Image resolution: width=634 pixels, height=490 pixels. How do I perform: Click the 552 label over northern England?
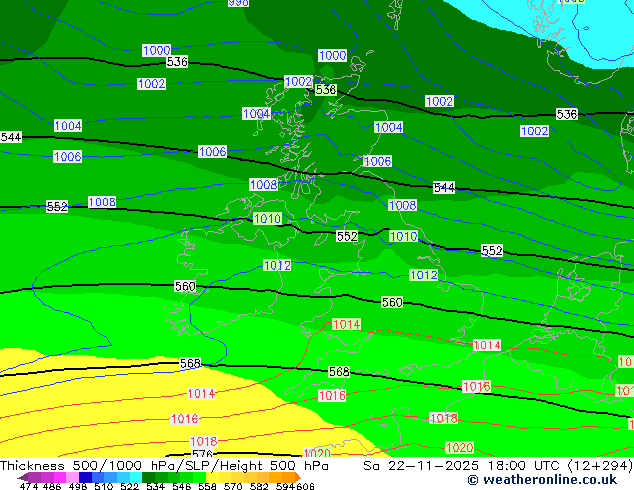click(x=347, y=236)
